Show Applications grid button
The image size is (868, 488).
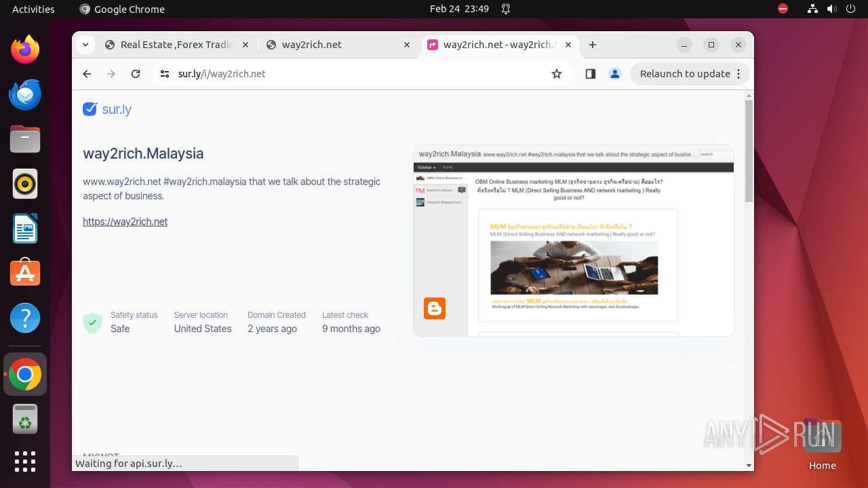point(25,462)
